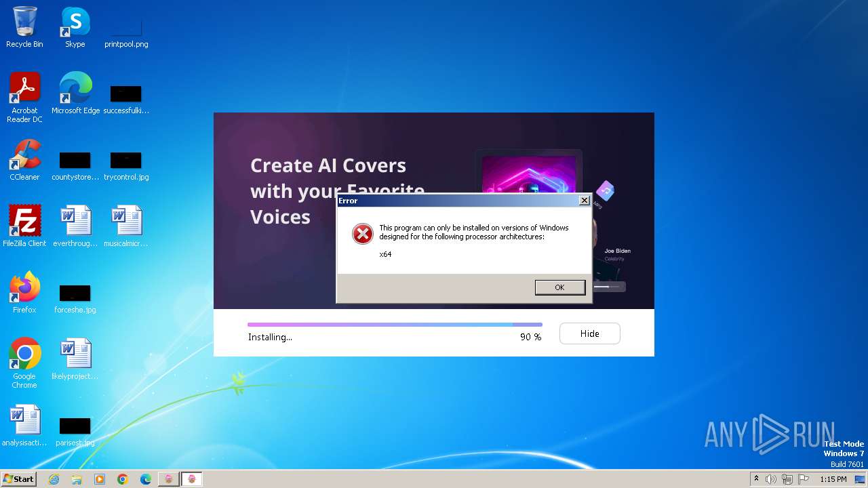The image size is (868, 488).
Task: Click the red error icon in the dialog
Action: [x=363, y=234]
